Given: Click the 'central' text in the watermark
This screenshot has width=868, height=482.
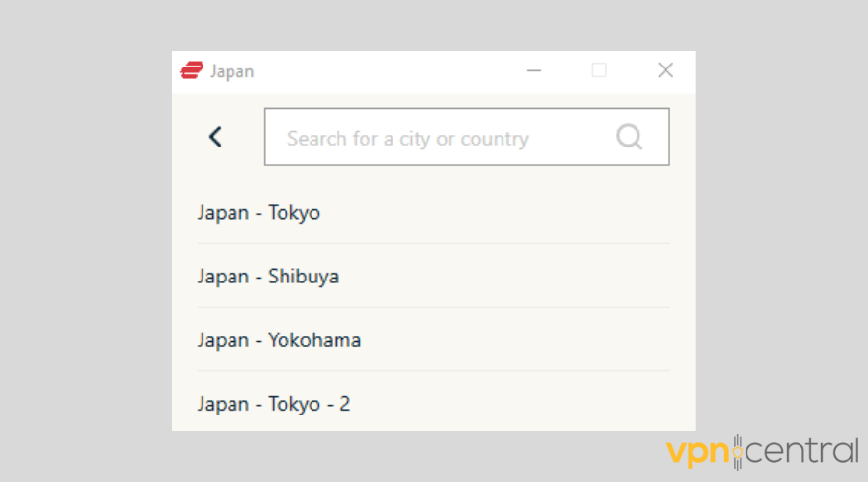Looking at the screenshot, I should point(800,451).
